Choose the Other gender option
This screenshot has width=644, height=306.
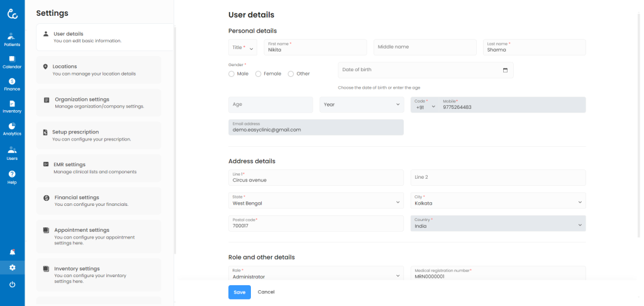pyautogui.click(x=291, y=74)
